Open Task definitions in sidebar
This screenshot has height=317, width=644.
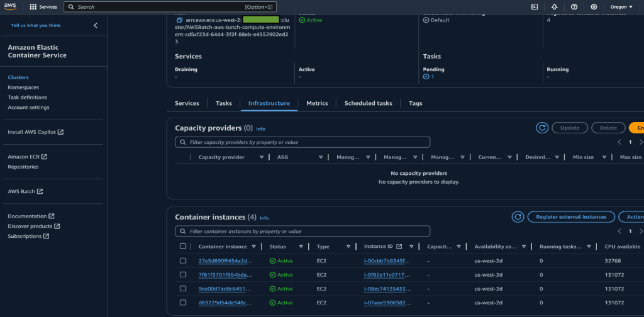(27, 97)
